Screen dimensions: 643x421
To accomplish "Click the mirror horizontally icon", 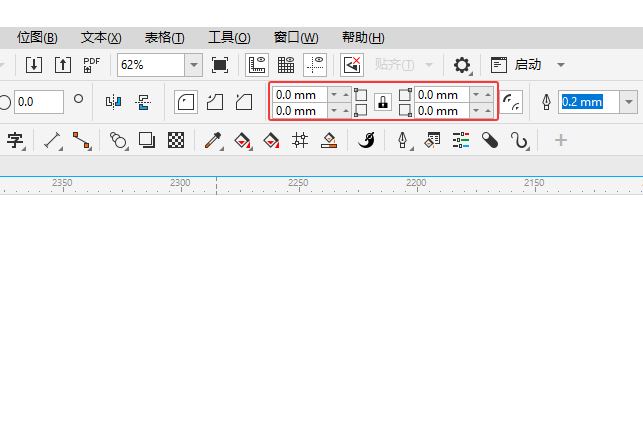I will [114, 102].
